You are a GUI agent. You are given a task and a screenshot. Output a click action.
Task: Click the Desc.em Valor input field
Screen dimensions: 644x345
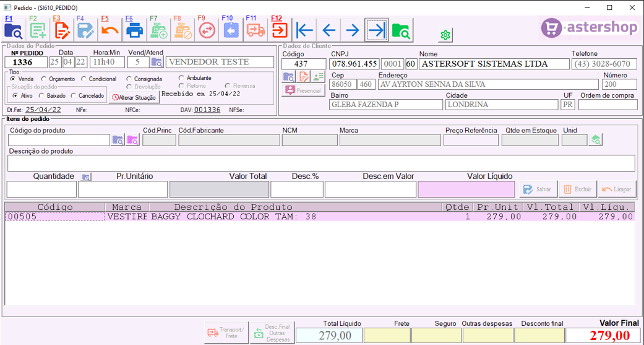pos(371,189)
